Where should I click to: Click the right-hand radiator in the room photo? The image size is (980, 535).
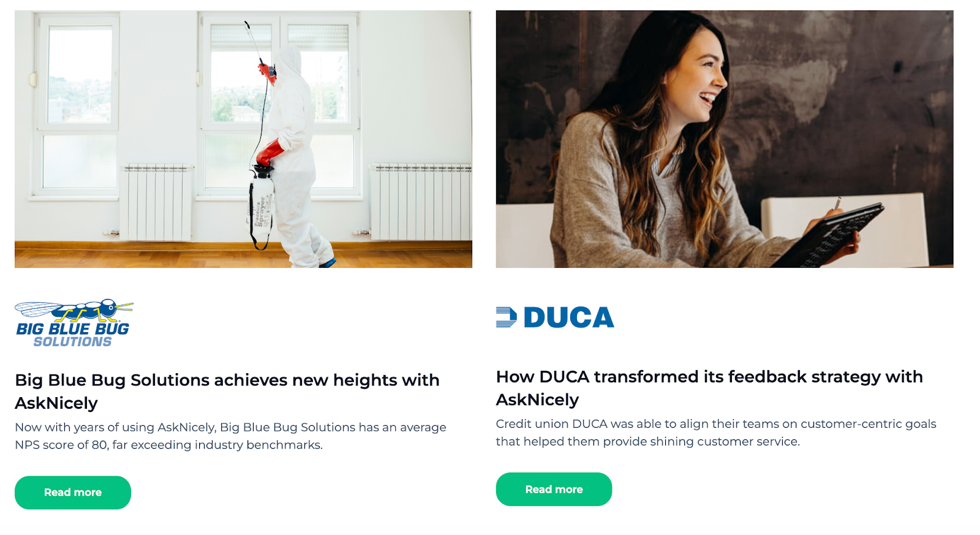(x=420, y=202)
